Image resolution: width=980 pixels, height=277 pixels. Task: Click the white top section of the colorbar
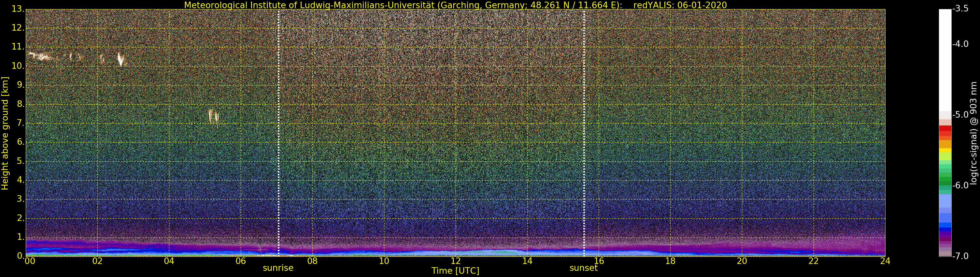click(x=945, y=60)
